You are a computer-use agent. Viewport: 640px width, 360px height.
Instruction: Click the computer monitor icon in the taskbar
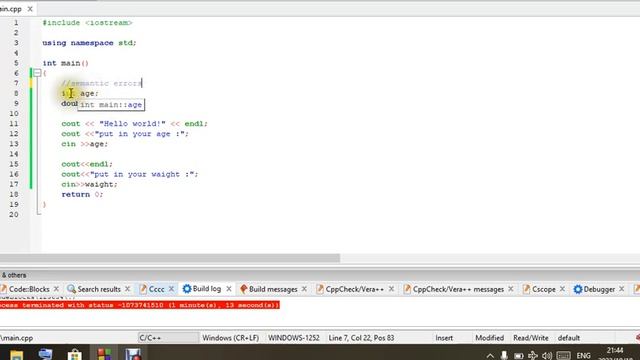tap(46, 354)
